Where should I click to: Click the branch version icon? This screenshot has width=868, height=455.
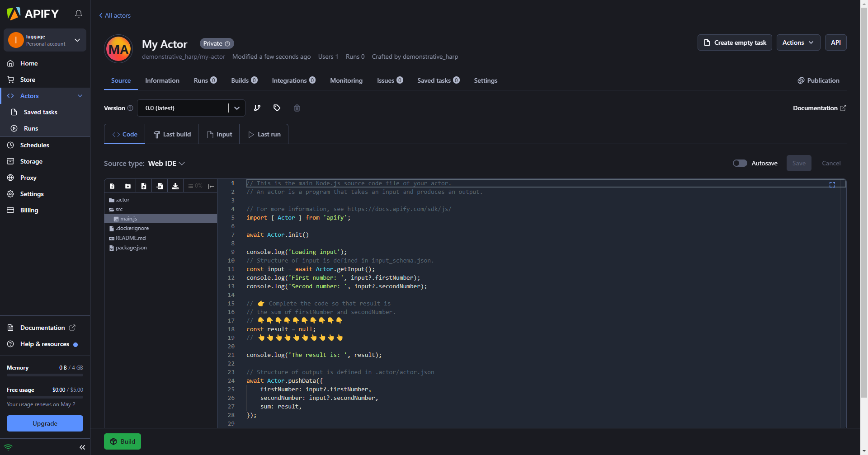pos(257,108)
